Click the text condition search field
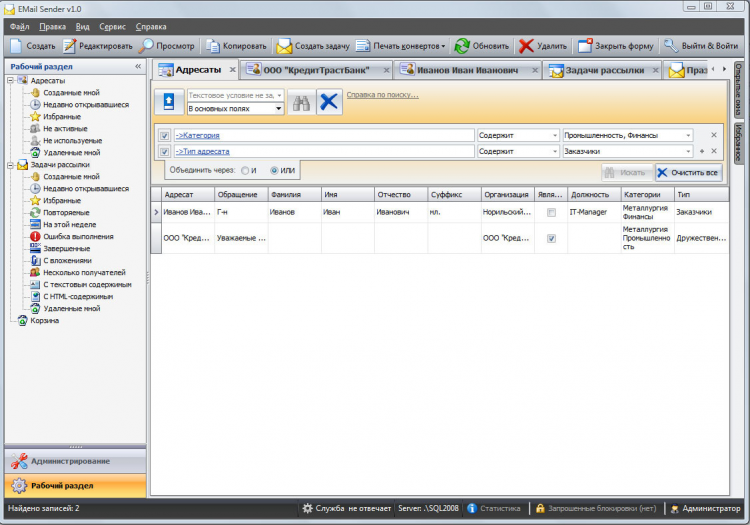The height and width of the screenshot is (525, 750). [x=232, y=95]
